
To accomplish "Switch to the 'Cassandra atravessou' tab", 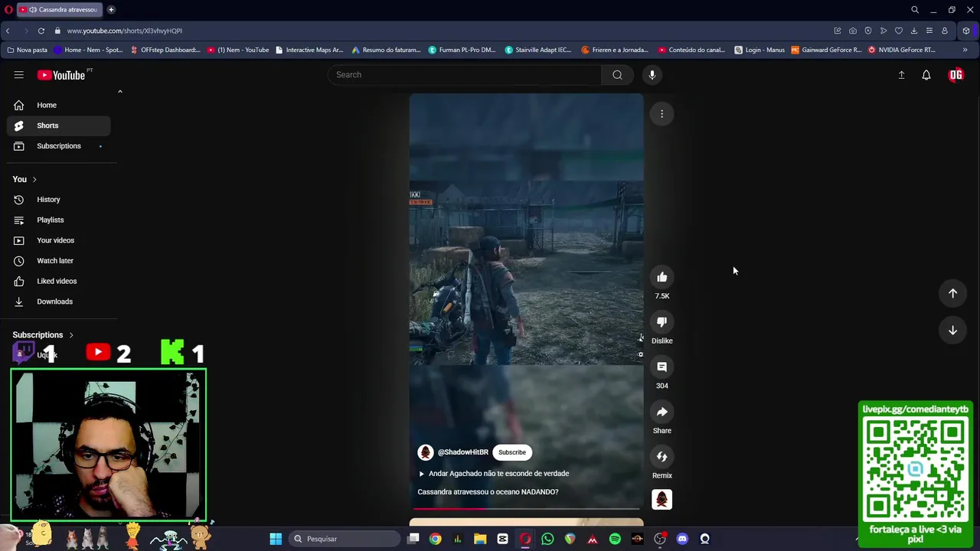I will [x=59, y=10].
